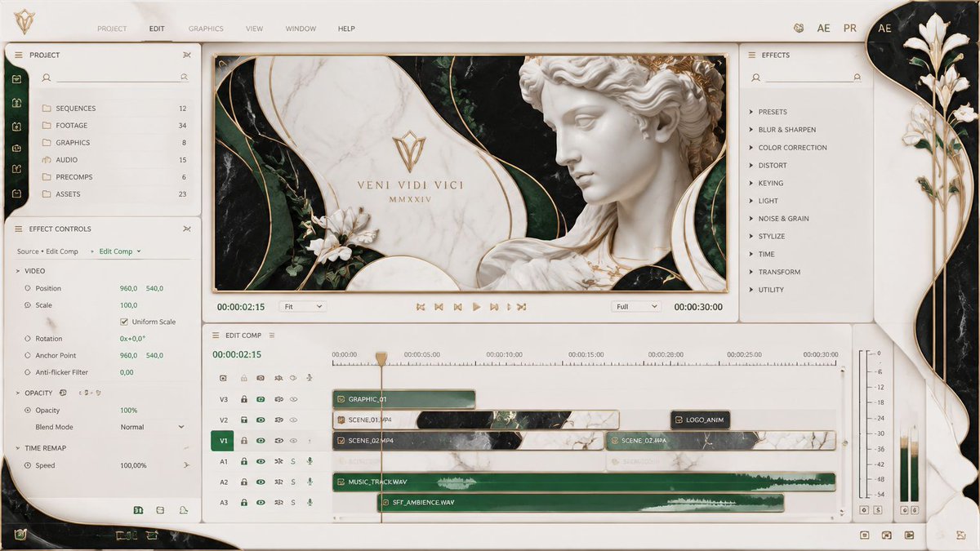Image resolution: width=980 pixels, height=551 pixels.
Task: Open the Fit zoom level dropdown
Action: (302, 307)
